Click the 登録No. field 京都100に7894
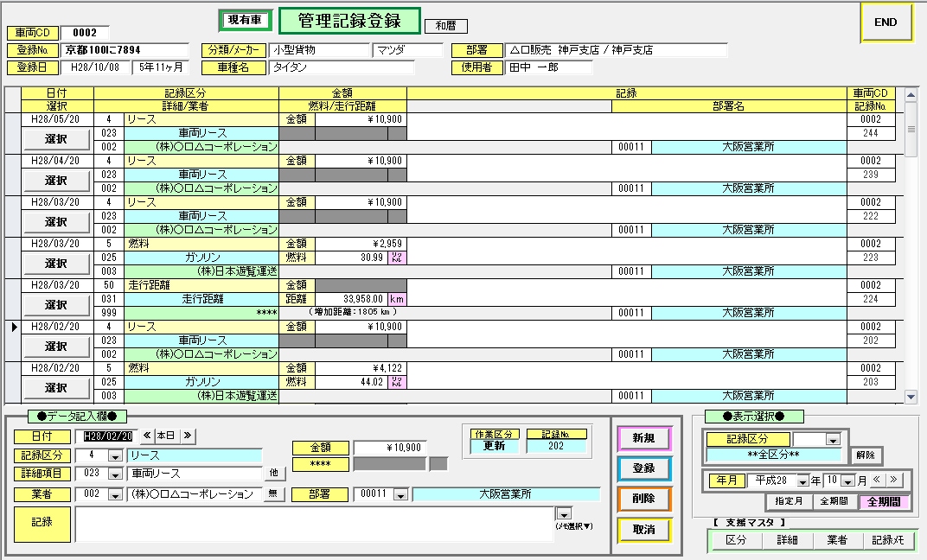Screen dimensions: 927x560 [125, 50]
